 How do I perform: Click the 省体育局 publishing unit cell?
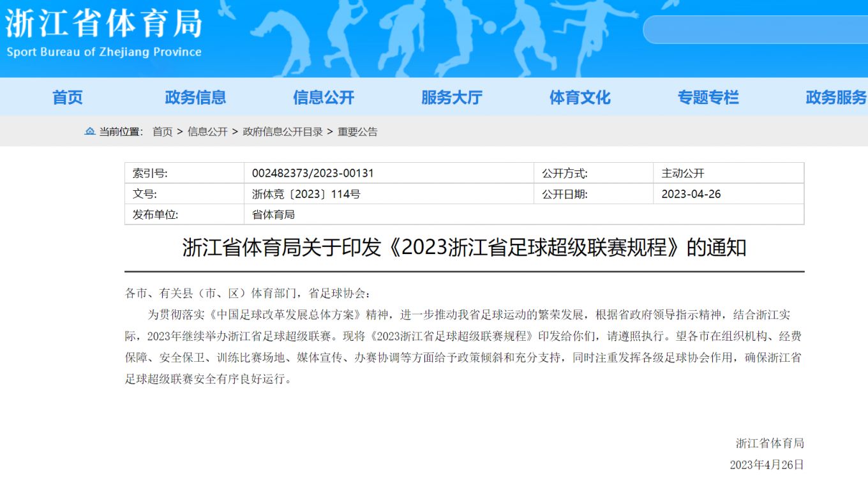point(524,214)
